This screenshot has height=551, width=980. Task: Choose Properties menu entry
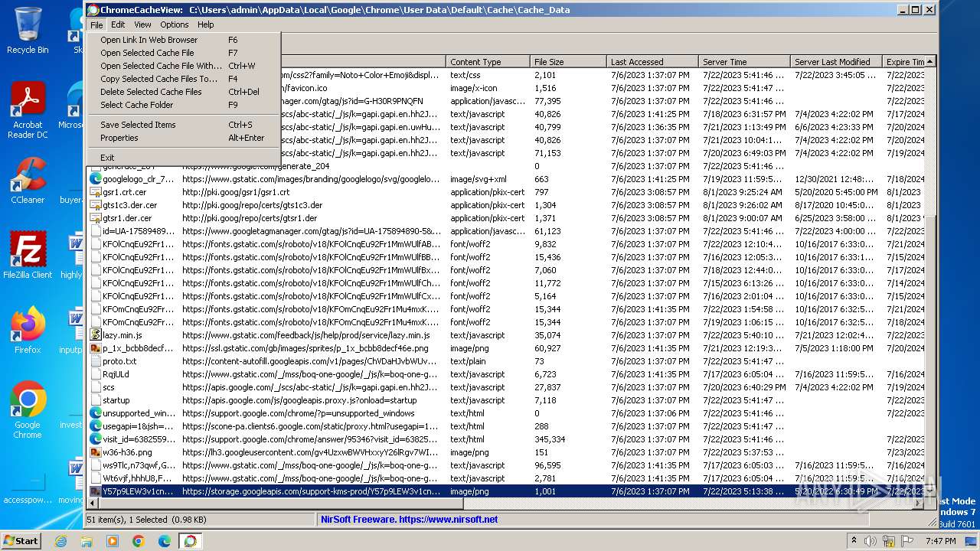coord(184,138)
